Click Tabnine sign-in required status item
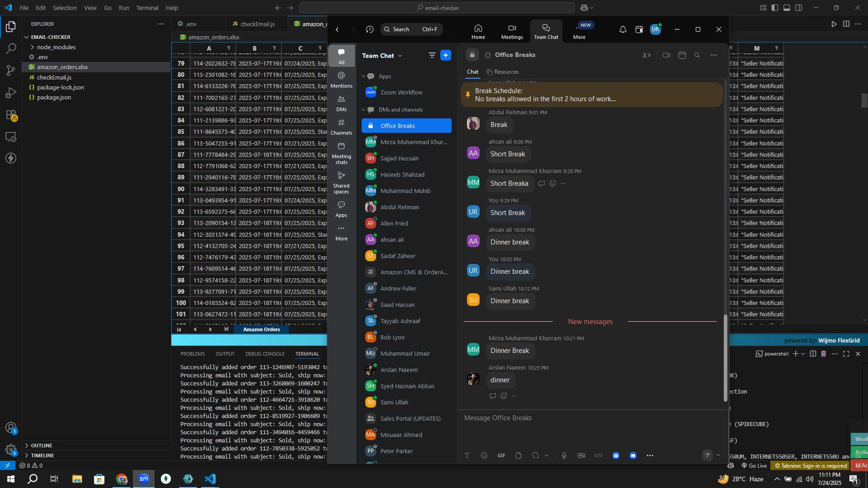Image resolution: width=868 pixels, height=488 pixels. [810, 465]
